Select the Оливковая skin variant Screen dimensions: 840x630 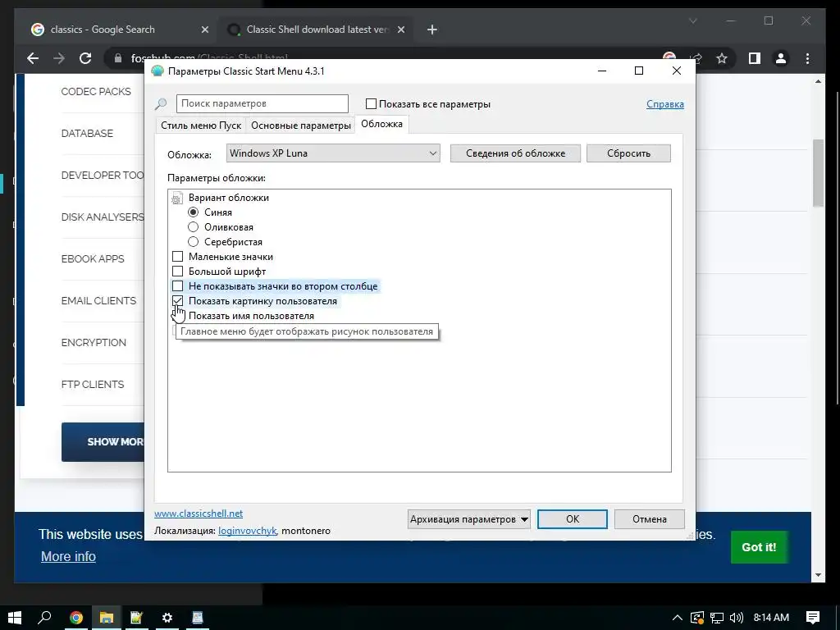tap(193, 227)
